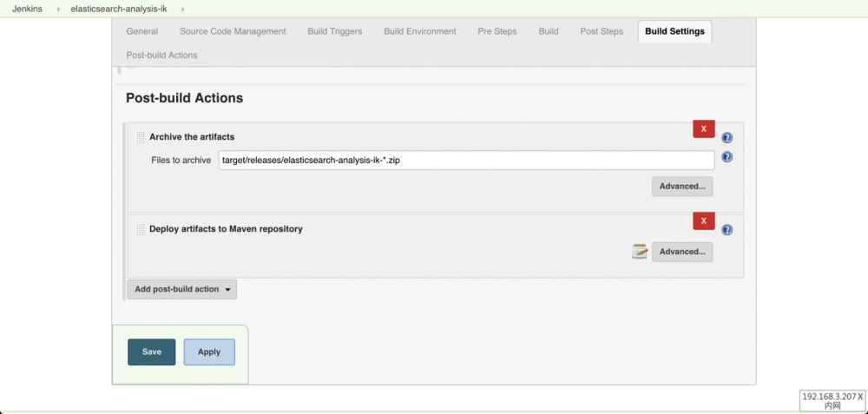The height and width of the screenshot is (414, 868).
Task: Open help for Files to archive field
Action: [x=727, y=156]
